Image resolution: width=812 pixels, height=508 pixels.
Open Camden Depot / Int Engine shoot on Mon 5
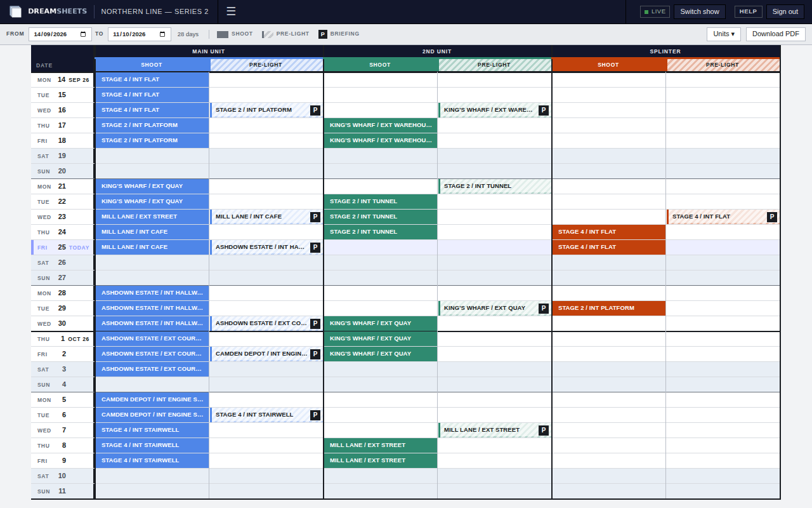(x=152, y=400)
